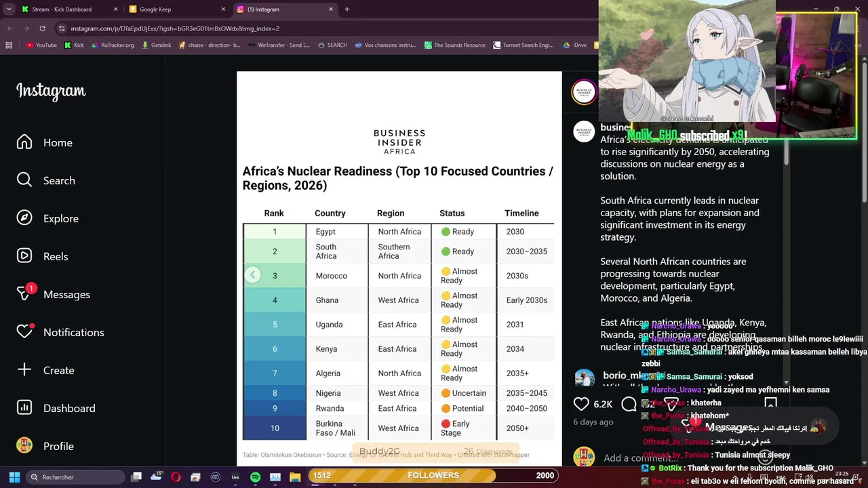Go back in browser history
The width and height of the screenshot is (868, 488).
[x=9, y=28]
